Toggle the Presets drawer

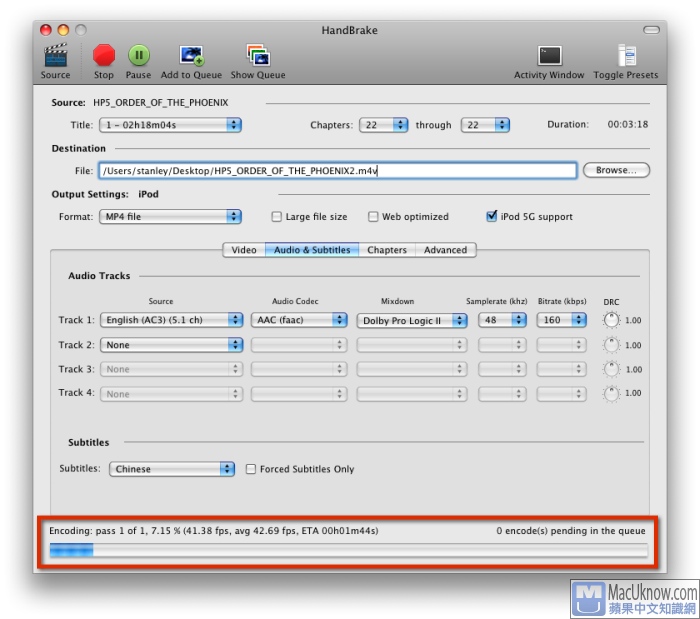pos(626,55)
